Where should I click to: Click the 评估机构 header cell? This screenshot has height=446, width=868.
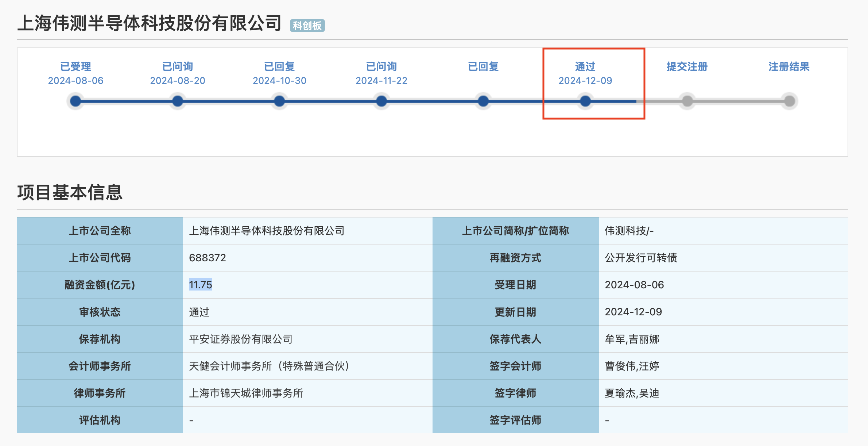pos(100,420)
